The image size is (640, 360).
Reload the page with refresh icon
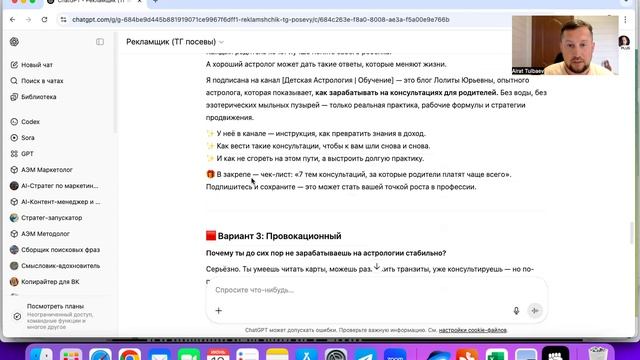pos(44,20)
